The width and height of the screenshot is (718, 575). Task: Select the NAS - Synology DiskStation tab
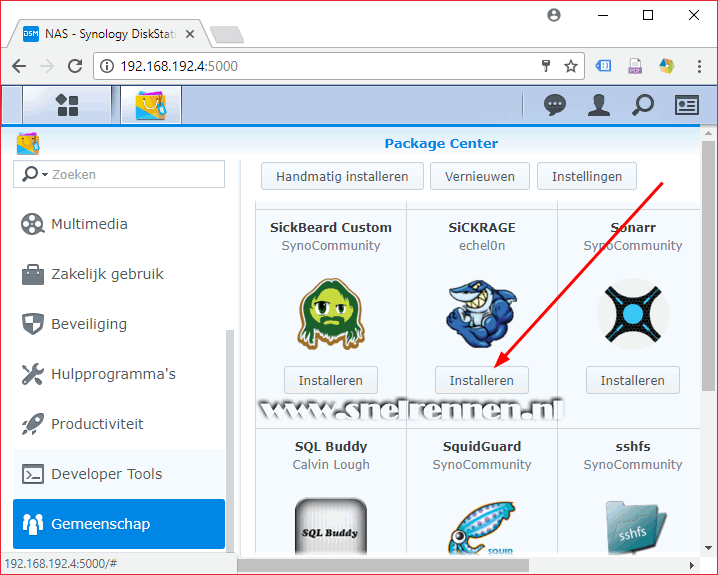coord(110,34)
